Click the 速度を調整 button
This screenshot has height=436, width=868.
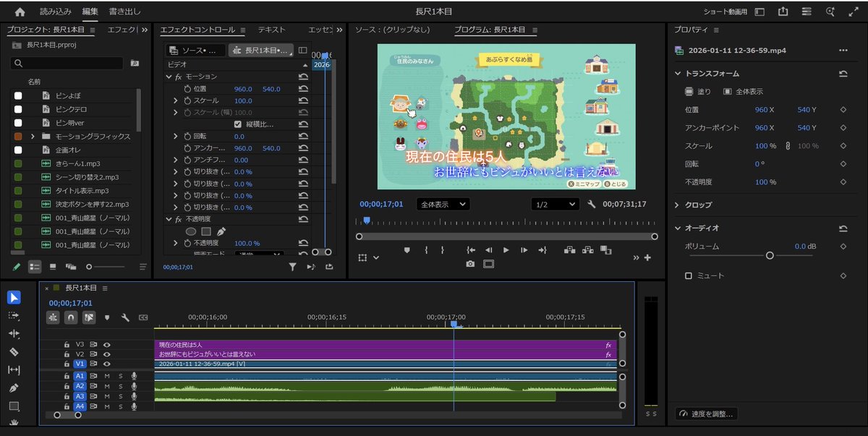tap(707, 414)
